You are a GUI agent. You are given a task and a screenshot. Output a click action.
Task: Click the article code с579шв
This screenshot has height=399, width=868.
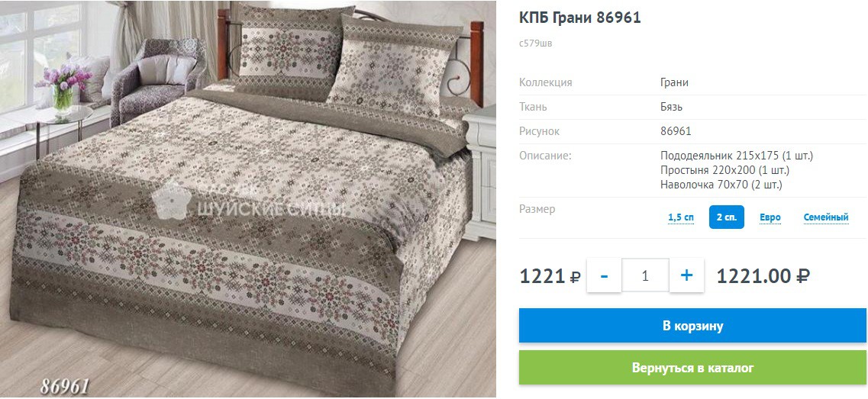[x=535, y=43]
